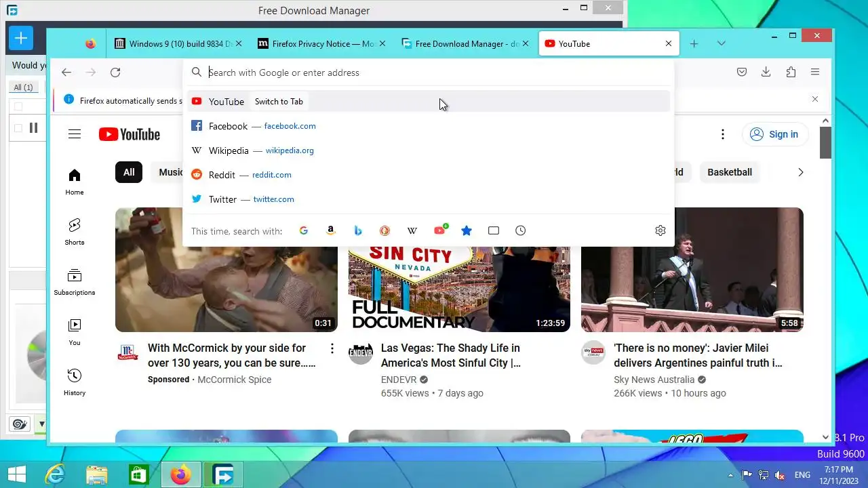Search this time with Wikipedia

(x=412, y=230)
